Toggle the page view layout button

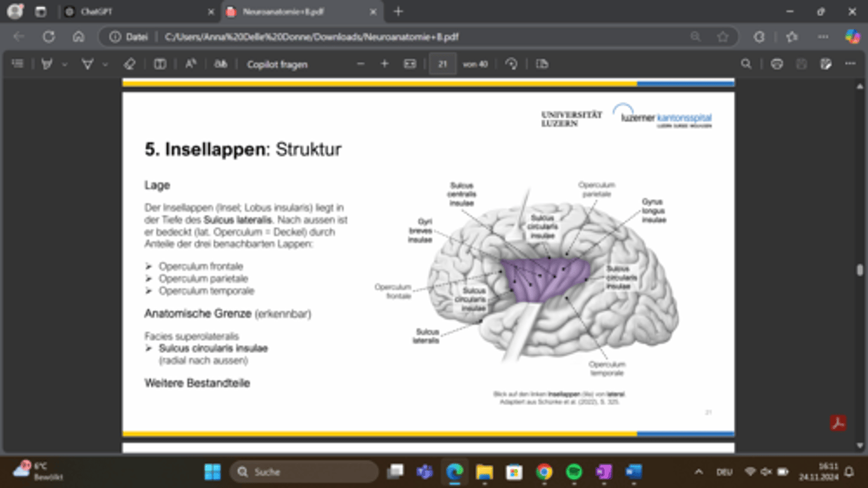coord(160,64)
